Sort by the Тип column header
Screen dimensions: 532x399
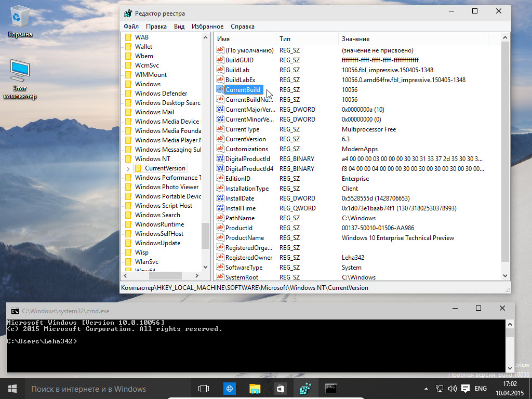point(307,39)
